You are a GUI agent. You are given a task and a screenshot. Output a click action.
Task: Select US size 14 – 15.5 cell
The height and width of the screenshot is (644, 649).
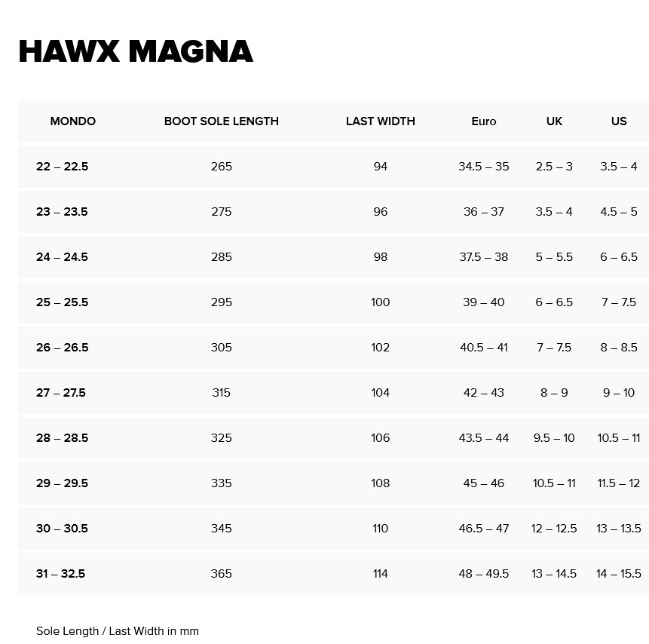619,574
